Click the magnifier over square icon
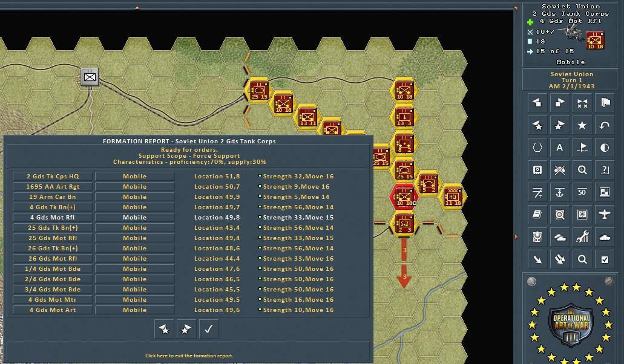The width and height of the screenshot is (624, 364). 559,215
